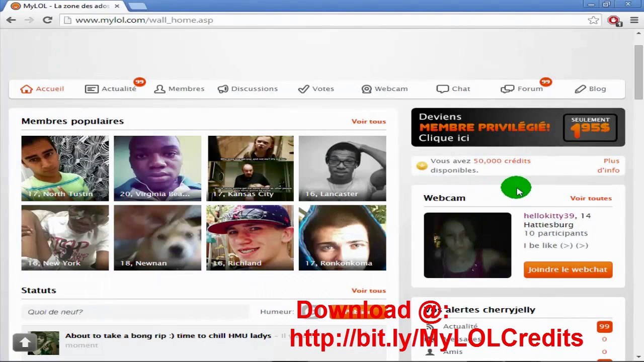The image size is (644, 362).
Task: Click the browser forward arrow
Action: (x=29, y=20)
